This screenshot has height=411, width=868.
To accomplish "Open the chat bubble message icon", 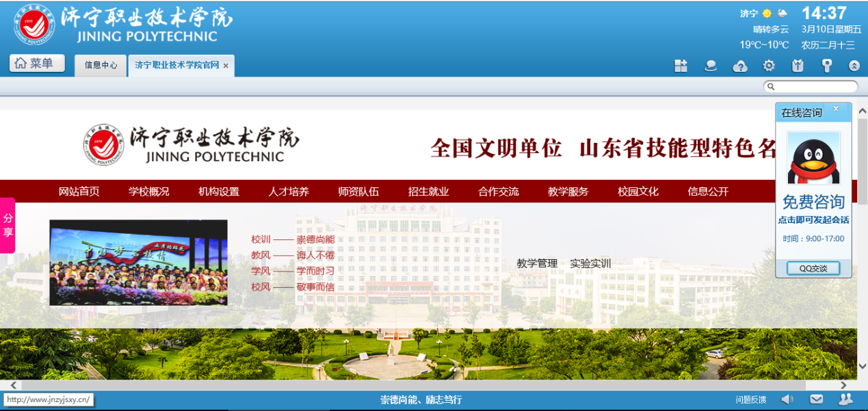I will (711, 66).
